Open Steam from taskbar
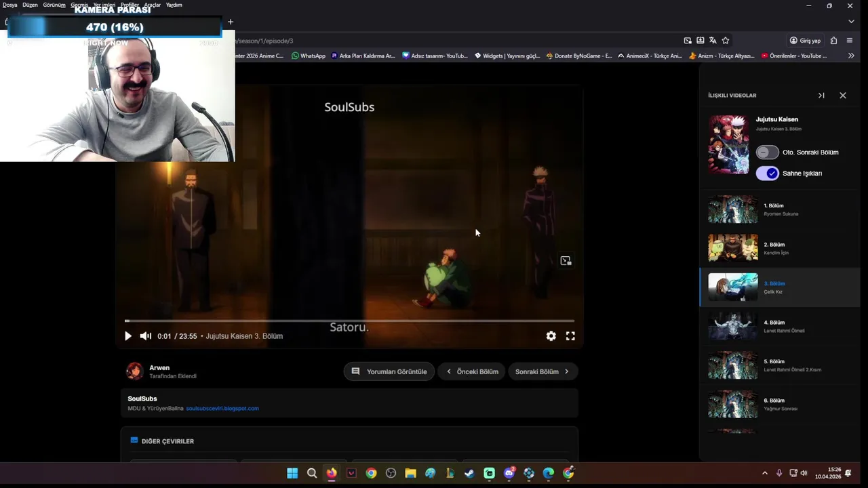This screenshot has height=488, width=868. coord(469,473)
